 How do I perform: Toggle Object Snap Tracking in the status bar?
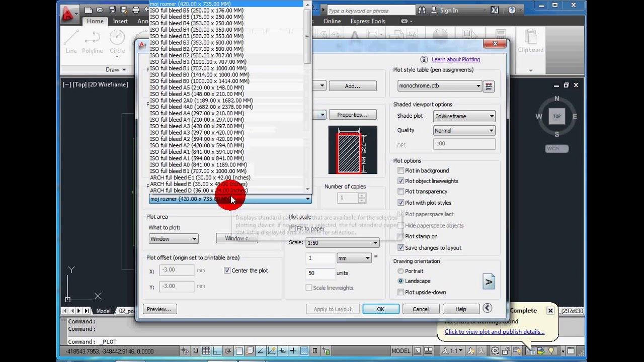coord(261,351)
